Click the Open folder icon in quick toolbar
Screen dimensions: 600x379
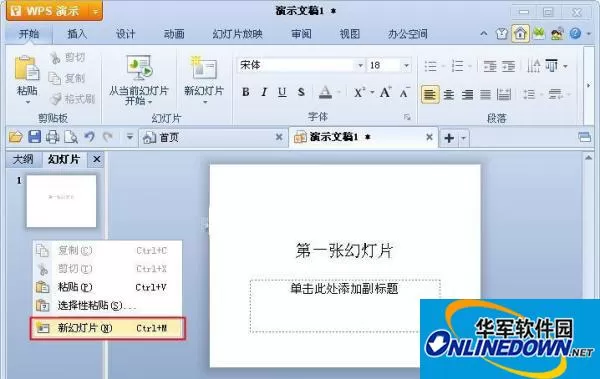pyautogui.click(x=16, y=137)
